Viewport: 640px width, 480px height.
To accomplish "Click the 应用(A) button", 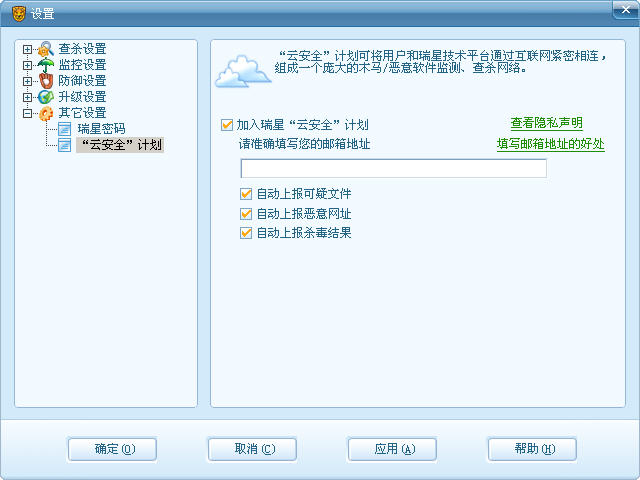I will 392,449.
